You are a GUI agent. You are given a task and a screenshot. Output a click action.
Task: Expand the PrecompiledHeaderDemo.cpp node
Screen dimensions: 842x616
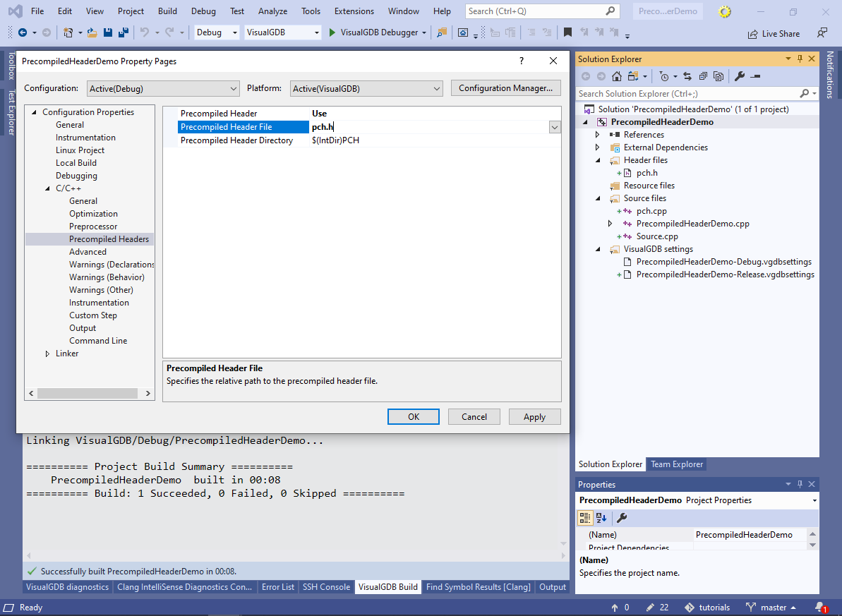(x=610, y=224)
